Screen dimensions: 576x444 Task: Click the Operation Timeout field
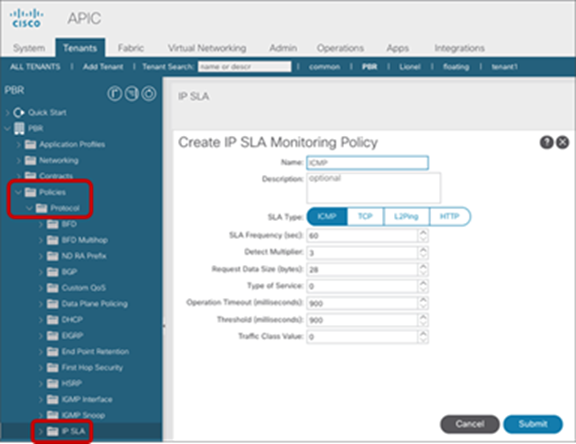click(x=362, y=303)
